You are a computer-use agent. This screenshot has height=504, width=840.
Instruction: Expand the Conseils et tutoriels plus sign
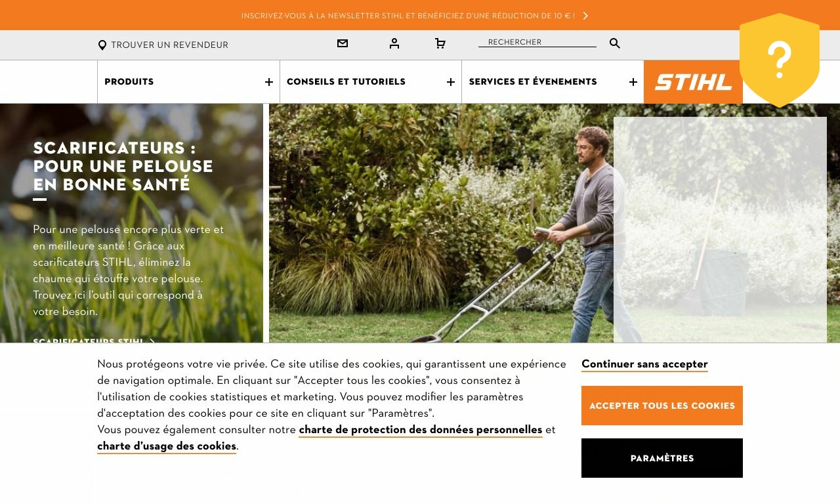click(x=451, y=82)
